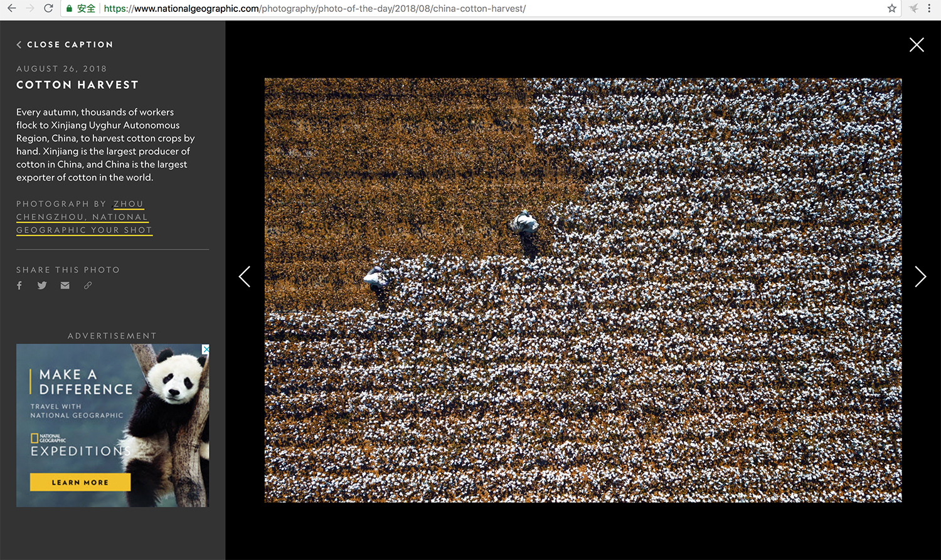Close the panda advertisement
The image size is (941, 560).
(205, 349)
